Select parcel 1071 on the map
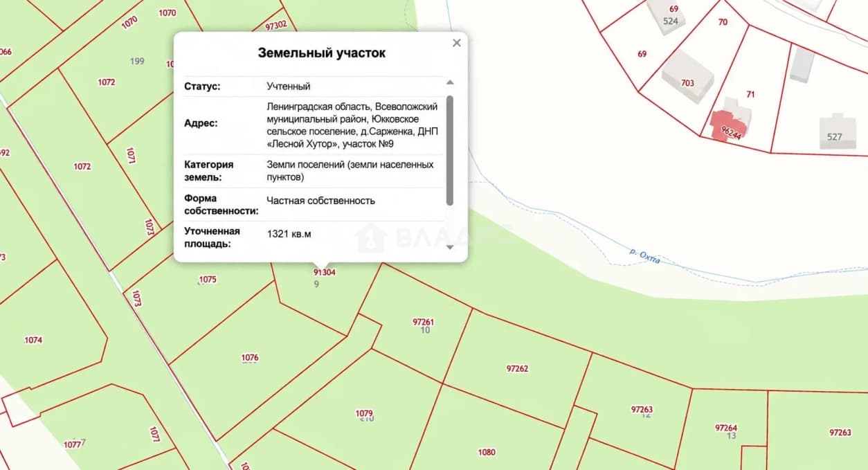Screen dimensions: 868x470 tap(131, 156)
